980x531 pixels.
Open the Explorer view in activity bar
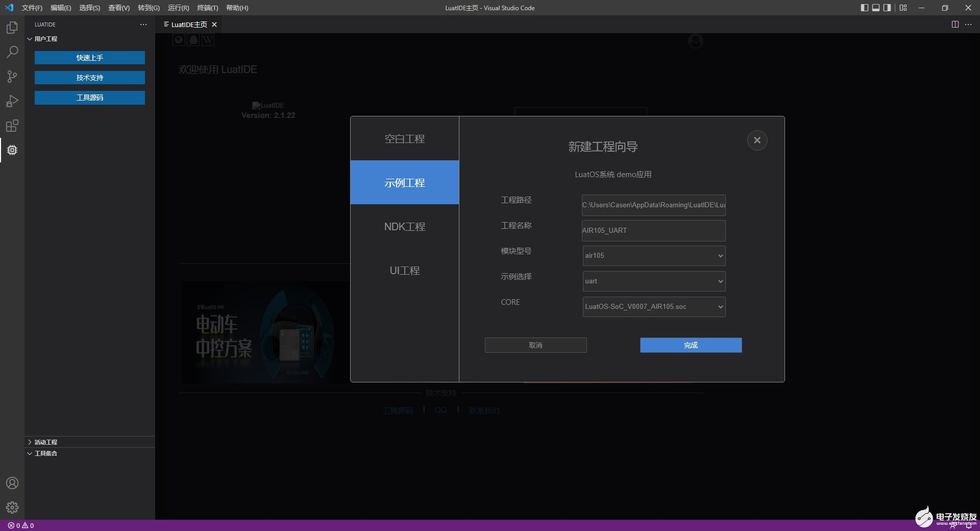coord(12,28)
